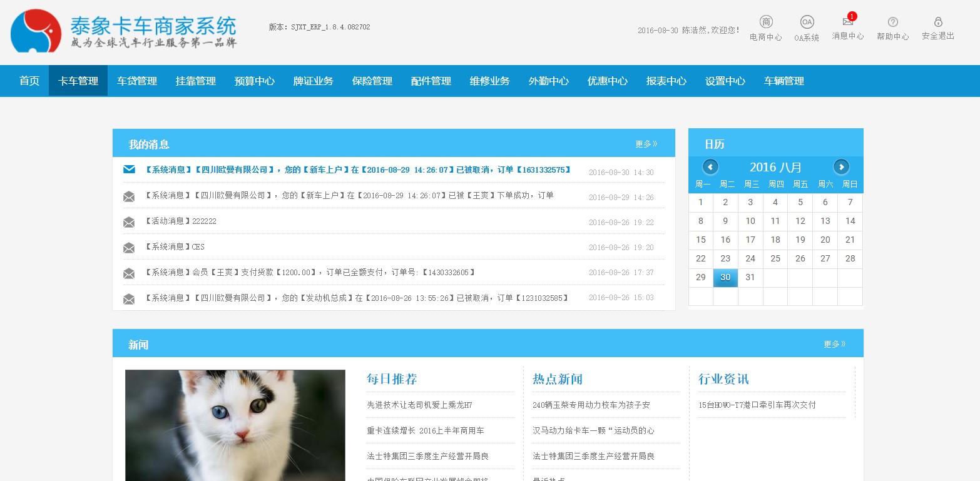This screenshot has width=980, height=481.
Task: Open unread message about 新车上户 已被取消
Action: point(359,170)
